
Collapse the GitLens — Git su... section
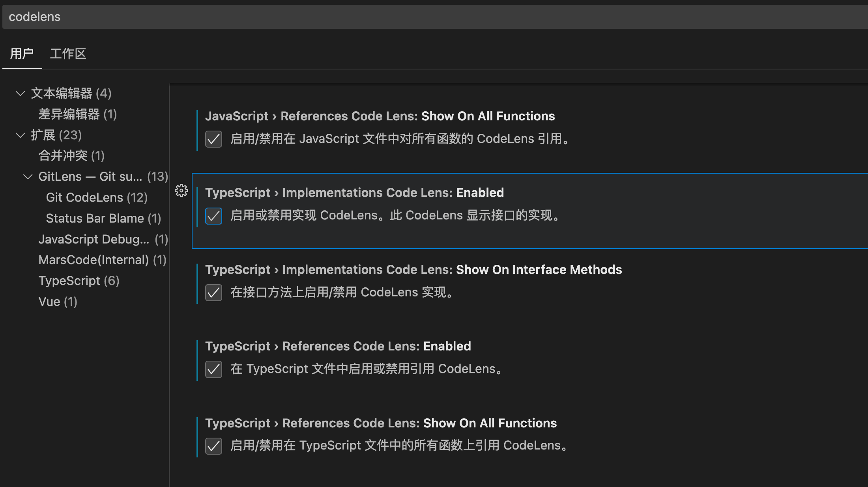(27, 176)
